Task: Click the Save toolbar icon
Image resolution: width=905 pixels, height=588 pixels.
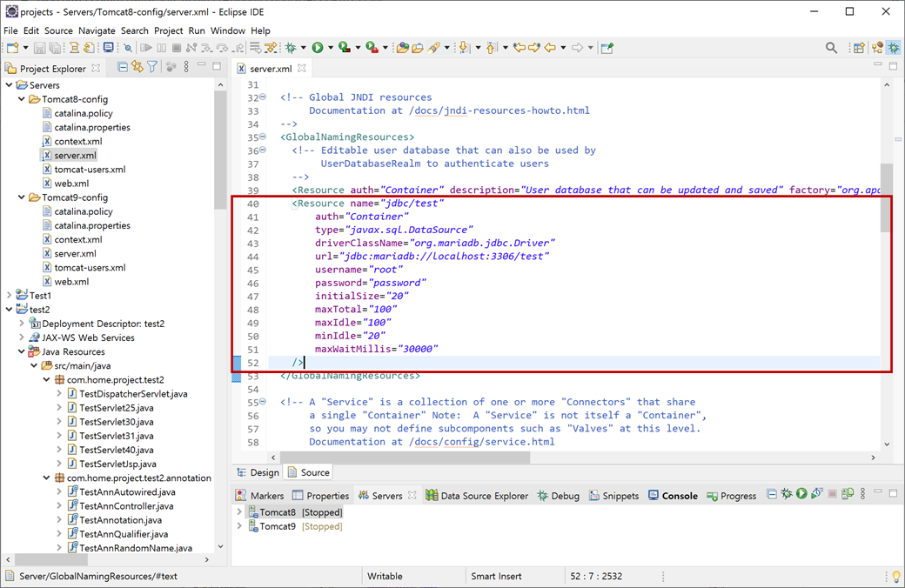Action: (39, 48)
